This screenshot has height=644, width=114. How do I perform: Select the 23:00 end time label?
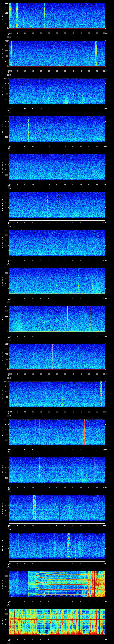click(105, 147)
